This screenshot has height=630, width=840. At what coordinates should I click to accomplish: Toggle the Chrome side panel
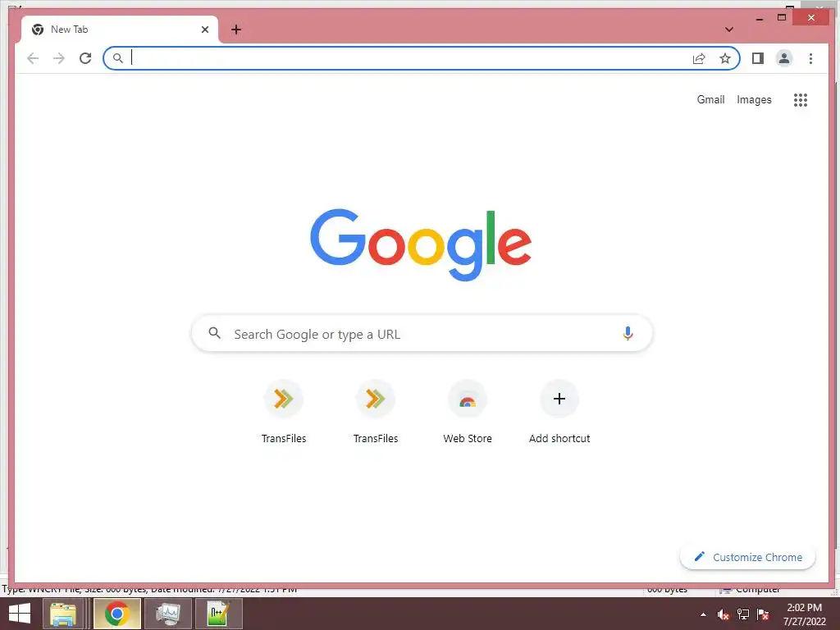click(757, 58)
